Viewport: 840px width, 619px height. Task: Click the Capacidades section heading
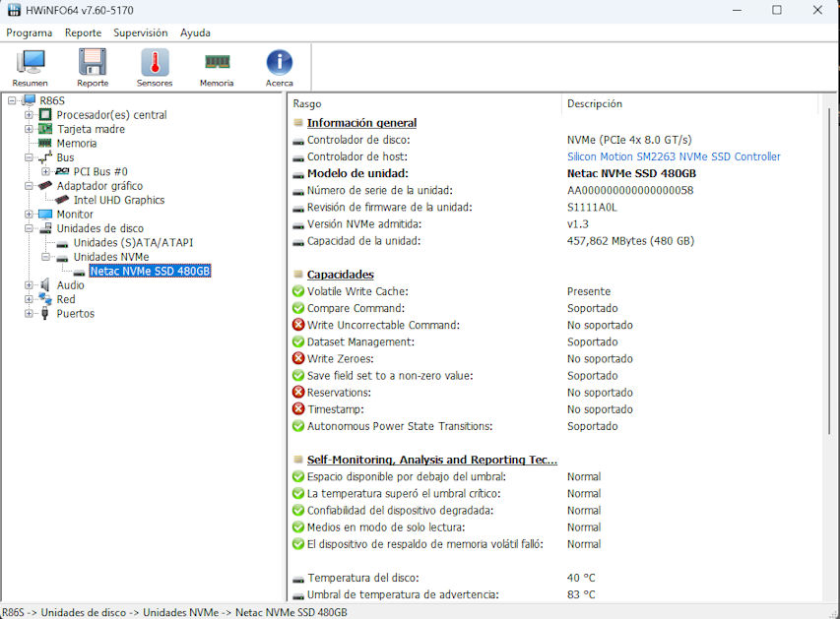coord(340,275)
